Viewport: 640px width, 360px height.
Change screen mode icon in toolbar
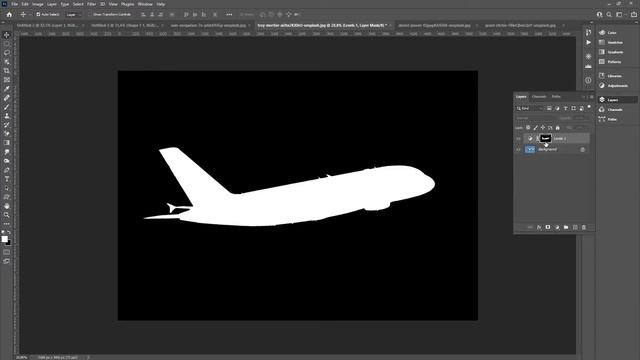coord(7,261)
